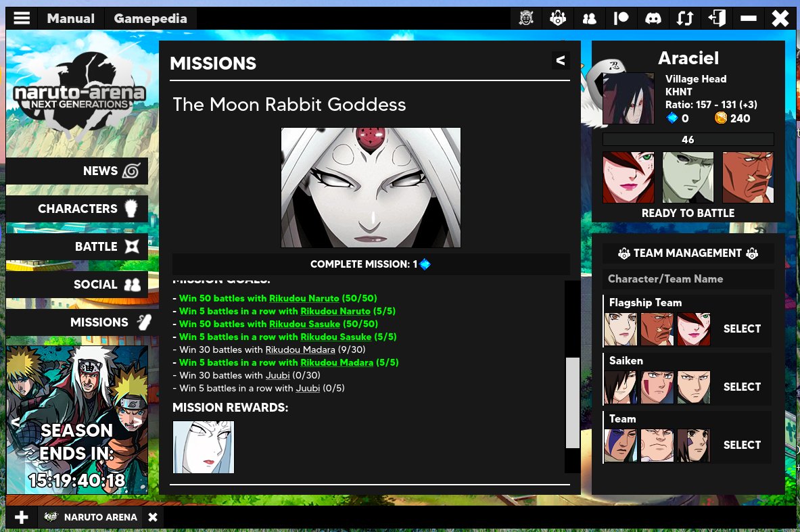Click the fist icon beside CHARACTERS
Screen dimensions: 800x532
pos(131,209)
